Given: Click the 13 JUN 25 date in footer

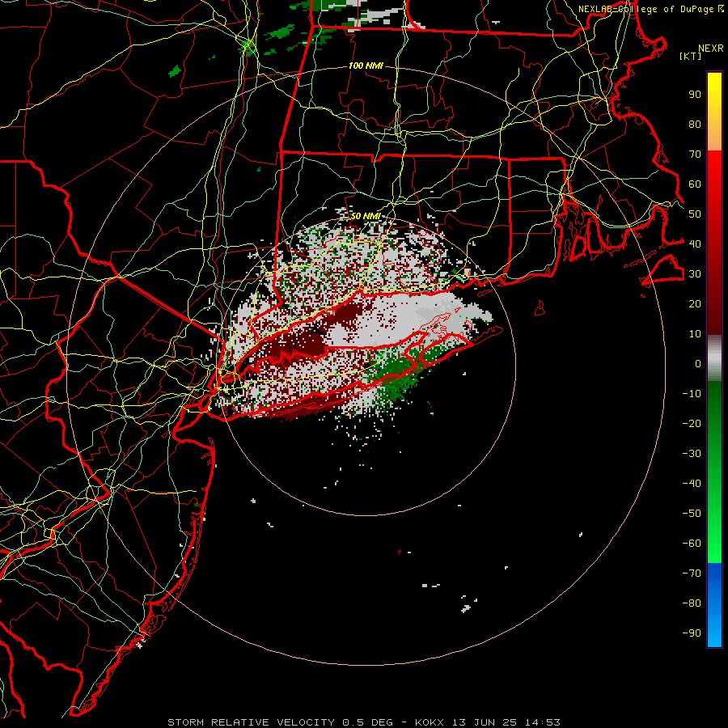Looking at the screenshot, I should [485, 722].
